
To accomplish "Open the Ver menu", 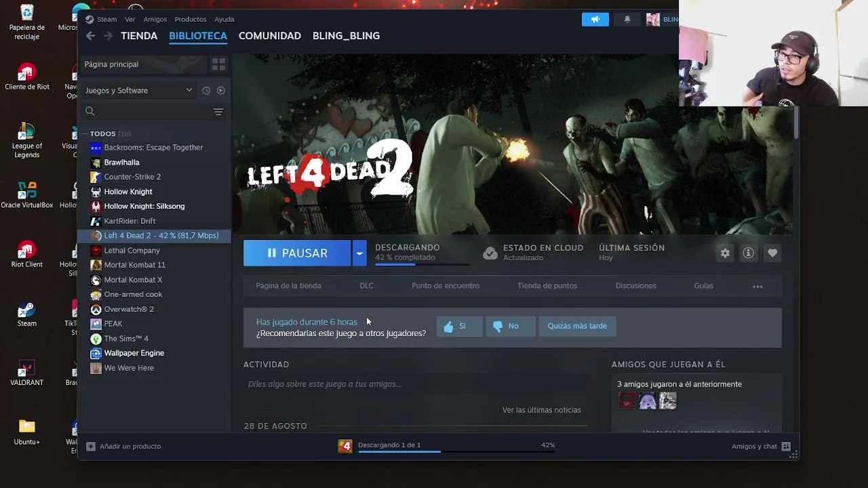I will (x=130, y=19).
